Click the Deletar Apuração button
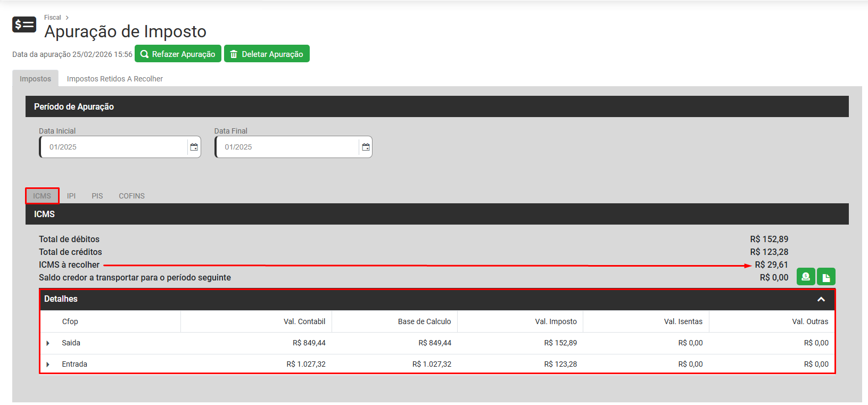This screenshot has height=405, width=868. pos(267,54)
